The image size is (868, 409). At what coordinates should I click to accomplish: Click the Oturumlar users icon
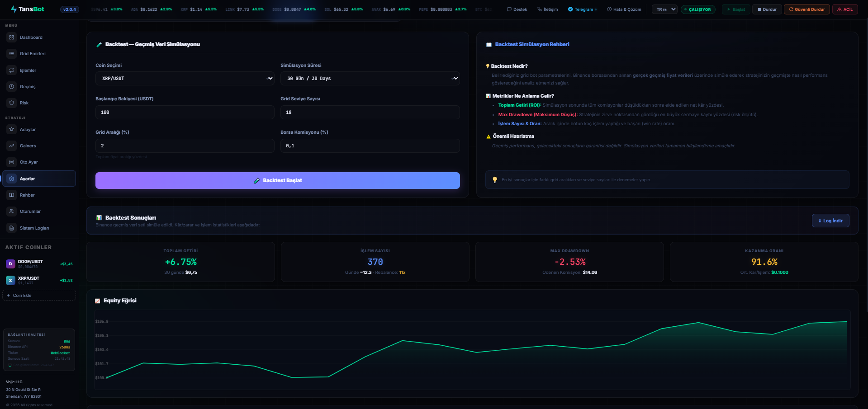[12, 212]
